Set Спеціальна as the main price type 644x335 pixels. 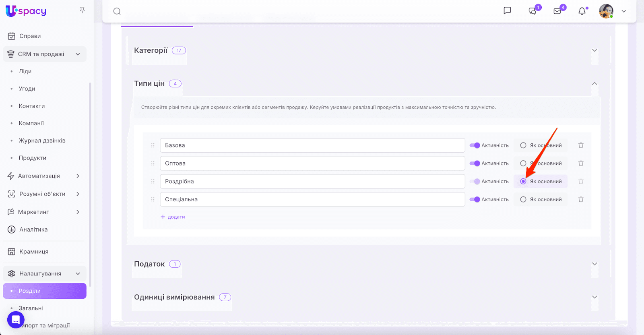tap(523, 199)
